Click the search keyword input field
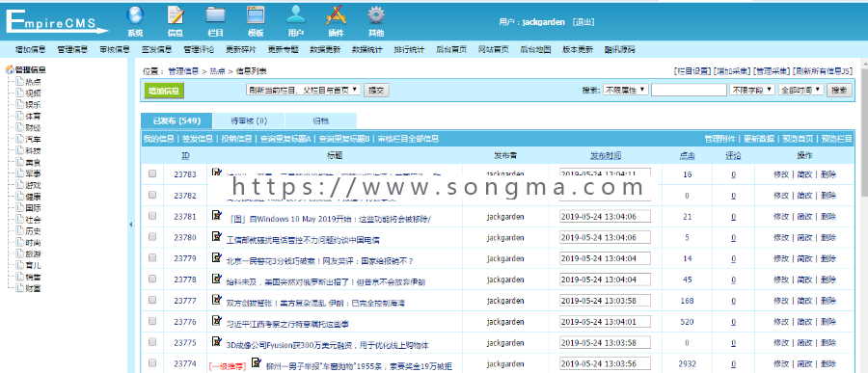Screen dimensions: 868x373 coord(689,90)
